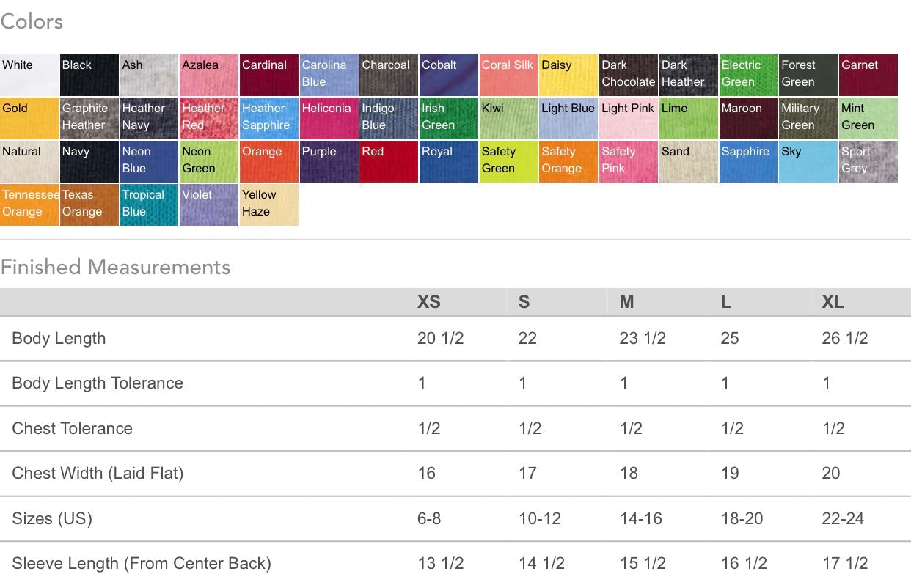The width and height of the screenshot is (911, 588).
Task: Click the XL size column header
Action: click(x=833, y=302)
